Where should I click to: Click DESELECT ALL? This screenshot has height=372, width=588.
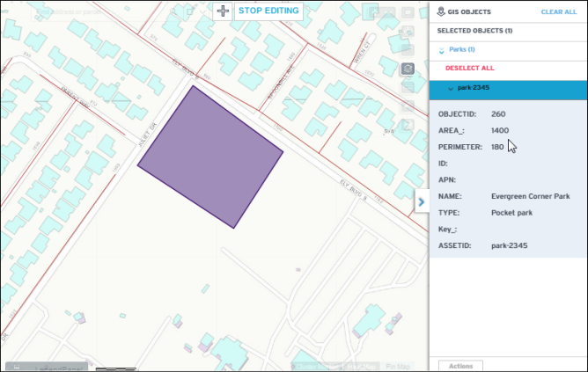click(469, 68)
